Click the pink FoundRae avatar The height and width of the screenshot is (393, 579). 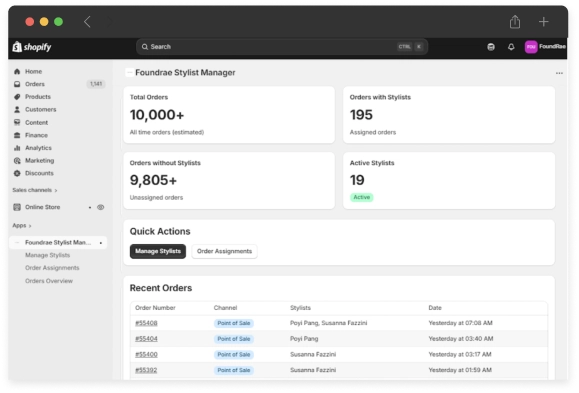click(531, 47)
